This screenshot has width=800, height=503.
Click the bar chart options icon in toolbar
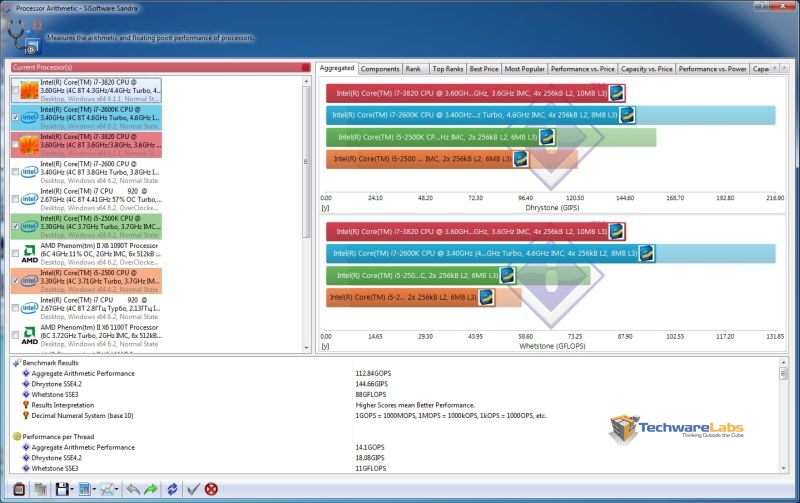coord(85,490)
